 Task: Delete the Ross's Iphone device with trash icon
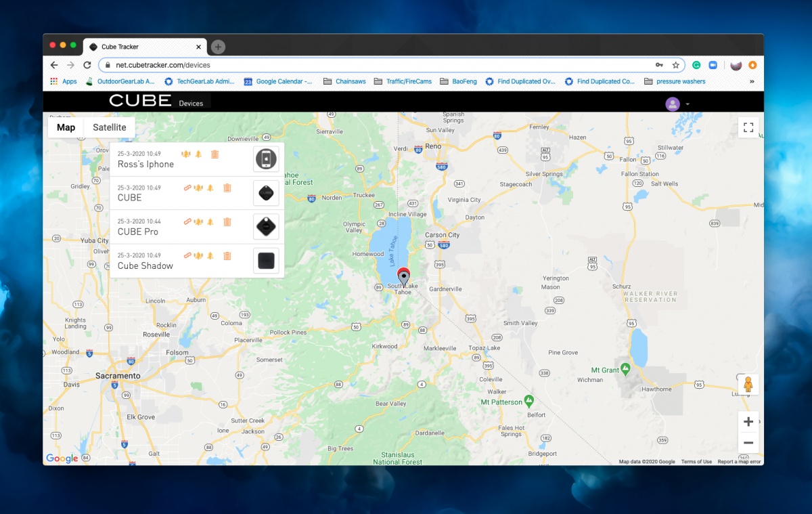(215, 154)
